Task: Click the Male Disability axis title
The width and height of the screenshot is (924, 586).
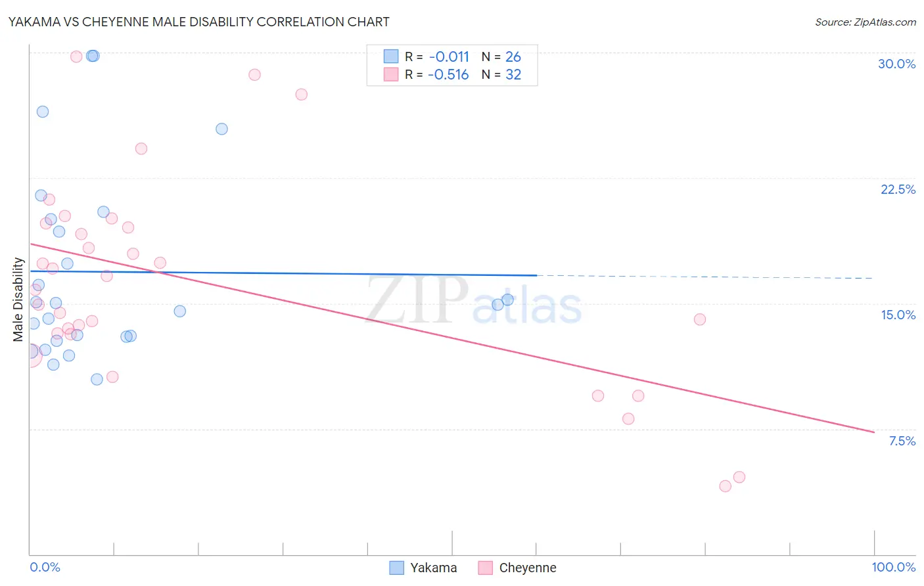Action: pos(18,300)
